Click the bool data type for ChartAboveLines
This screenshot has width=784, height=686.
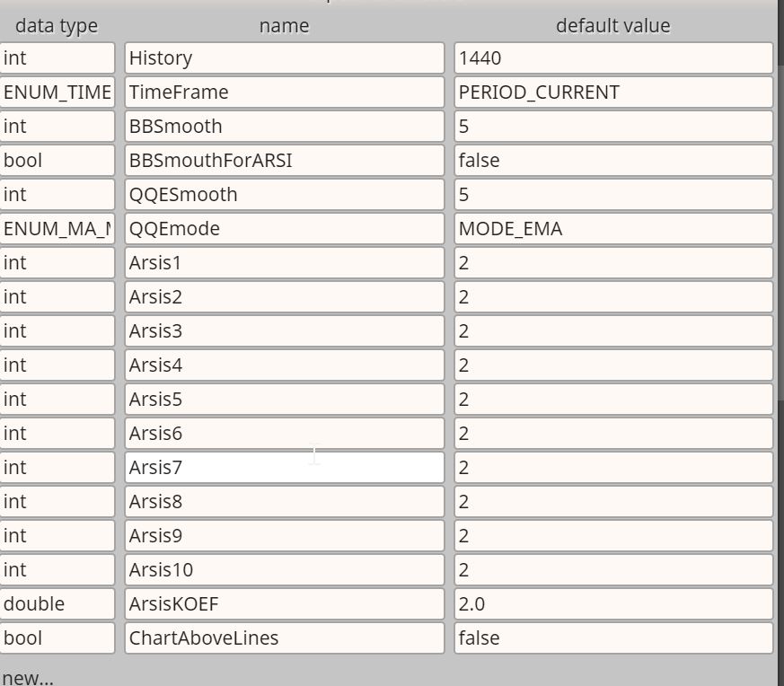click(57, 638)
